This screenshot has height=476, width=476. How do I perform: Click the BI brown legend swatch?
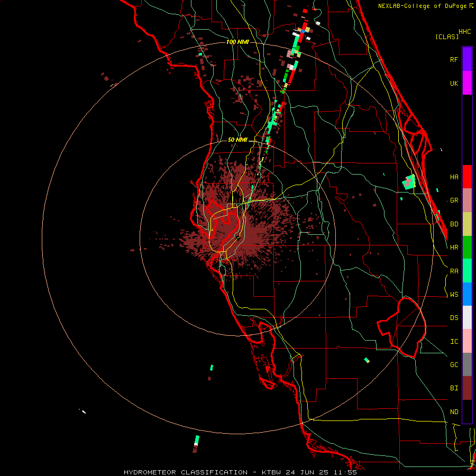tap(467, 388)
